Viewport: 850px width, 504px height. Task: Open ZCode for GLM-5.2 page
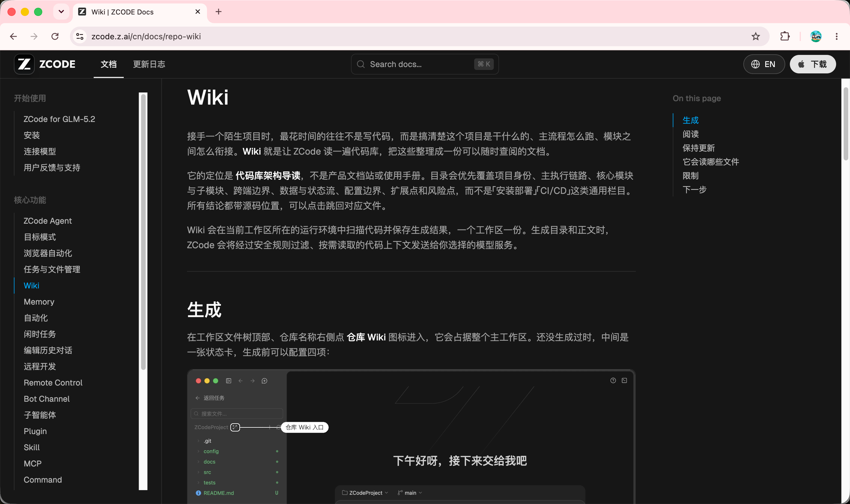[60, 119]
